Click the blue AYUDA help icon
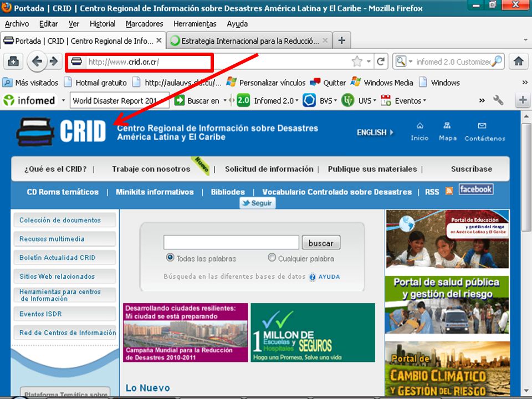The width and height of the screenshot is (532, 399). (x=312, y=277)
